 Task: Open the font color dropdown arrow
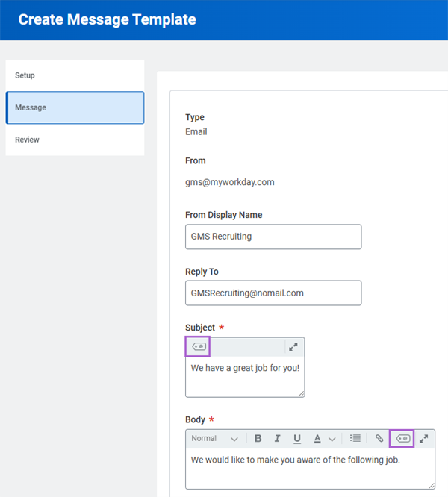pos(332,439)
